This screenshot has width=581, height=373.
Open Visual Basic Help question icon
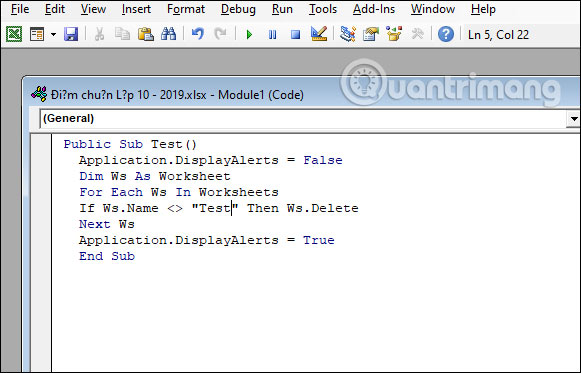pos(446,34)
